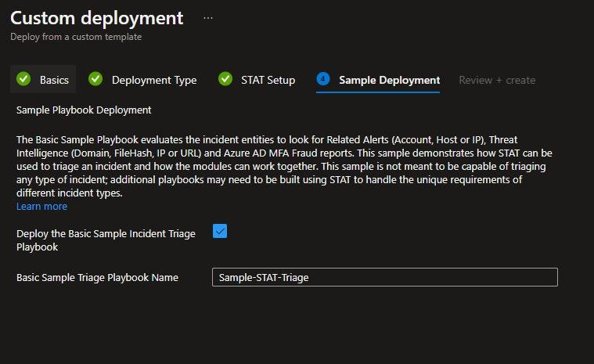This screenshot has height=364, width=594.
Task: Click the 'Basic Sample Triage Playbook Name' label
Action: [97, 278]
